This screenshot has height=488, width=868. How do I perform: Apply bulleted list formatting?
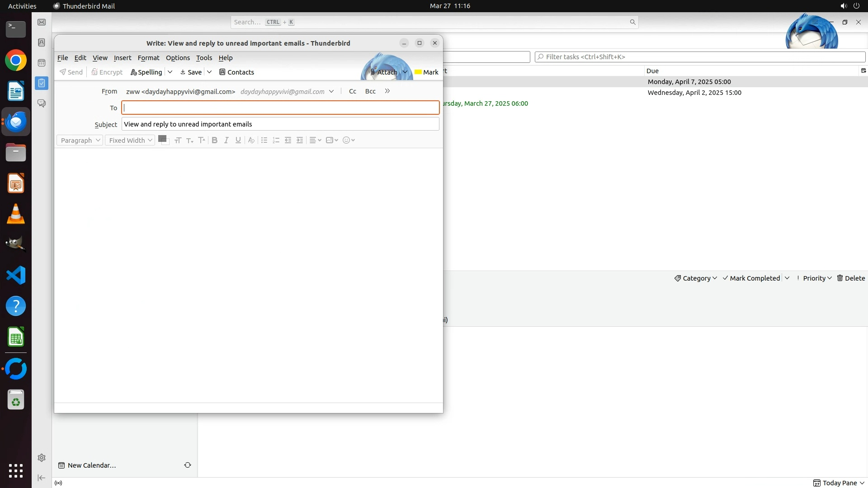click(264, 140)
